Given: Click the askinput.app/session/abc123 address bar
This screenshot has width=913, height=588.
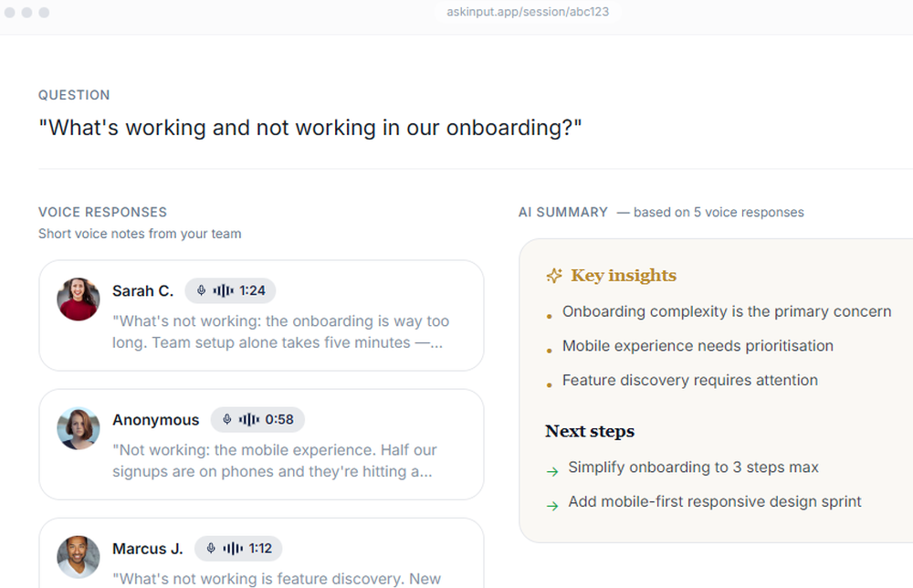Looking at the screenshot, I should 528,12.
